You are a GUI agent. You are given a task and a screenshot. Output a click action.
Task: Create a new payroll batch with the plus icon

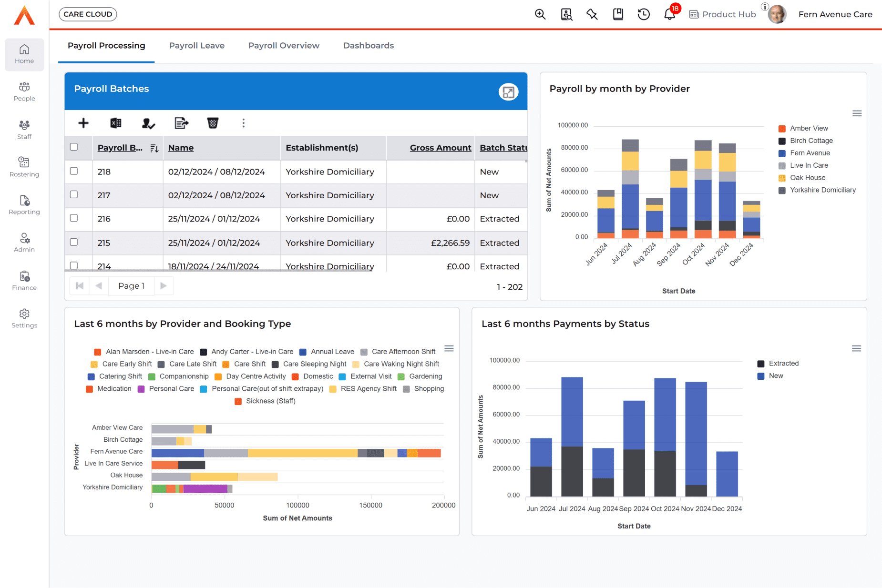pyautogui.click(x=83, y=123)
